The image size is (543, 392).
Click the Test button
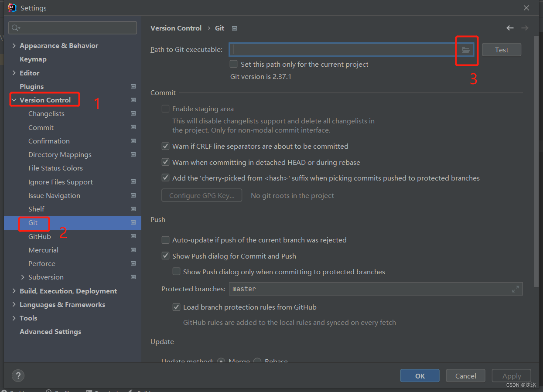(502, 50)
